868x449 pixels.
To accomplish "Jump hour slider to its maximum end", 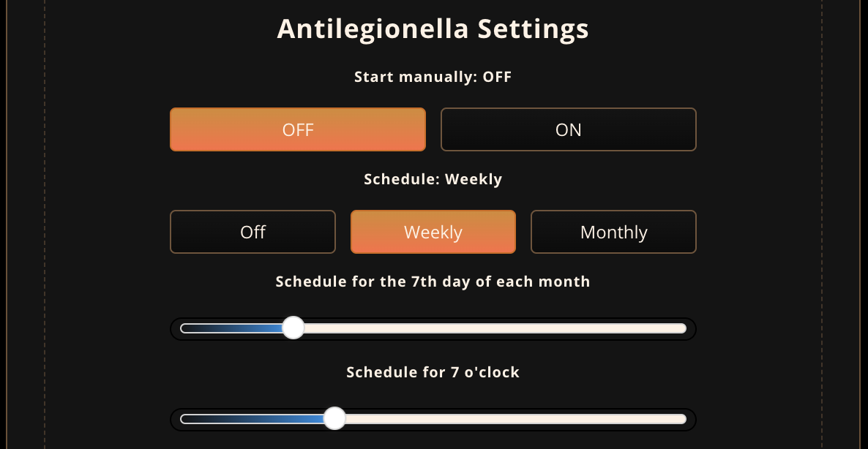I will tap(684, 419).
